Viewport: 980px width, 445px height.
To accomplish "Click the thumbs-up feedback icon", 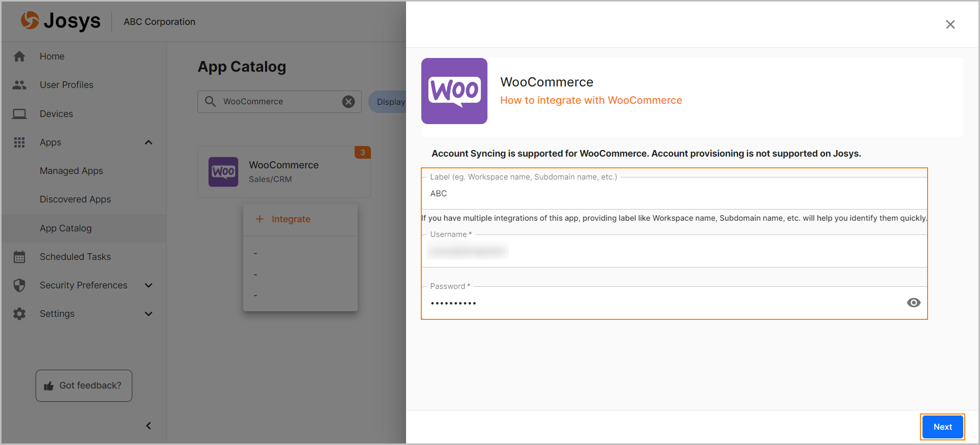I will [49, 386].
